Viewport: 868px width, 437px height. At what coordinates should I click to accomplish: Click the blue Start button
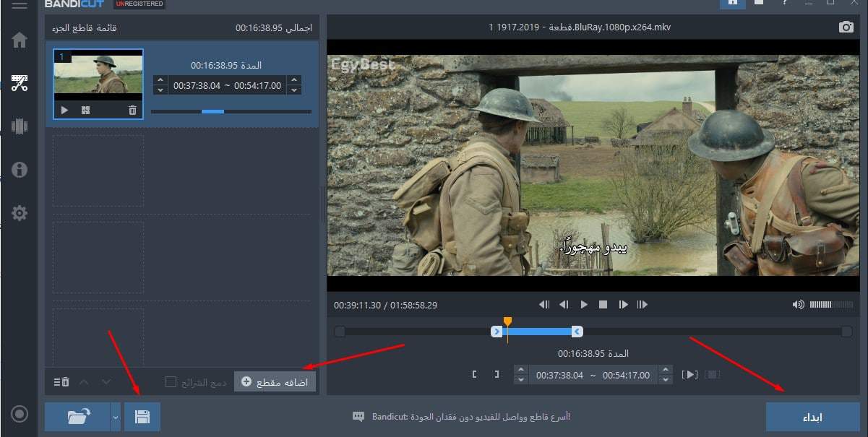813,417
